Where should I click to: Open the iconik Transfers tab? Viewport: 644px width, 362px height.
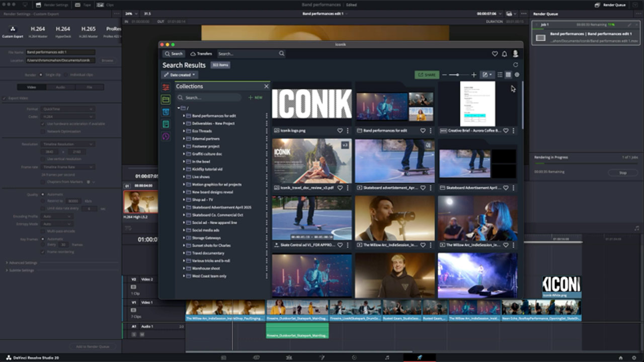click(201, 54)
